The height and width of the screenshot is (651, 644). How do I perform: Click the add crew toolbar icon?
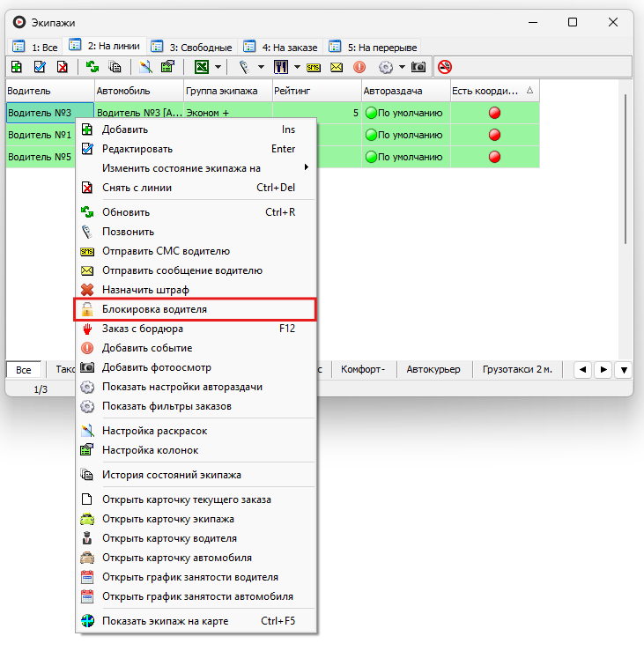click(x=16, y=67)
